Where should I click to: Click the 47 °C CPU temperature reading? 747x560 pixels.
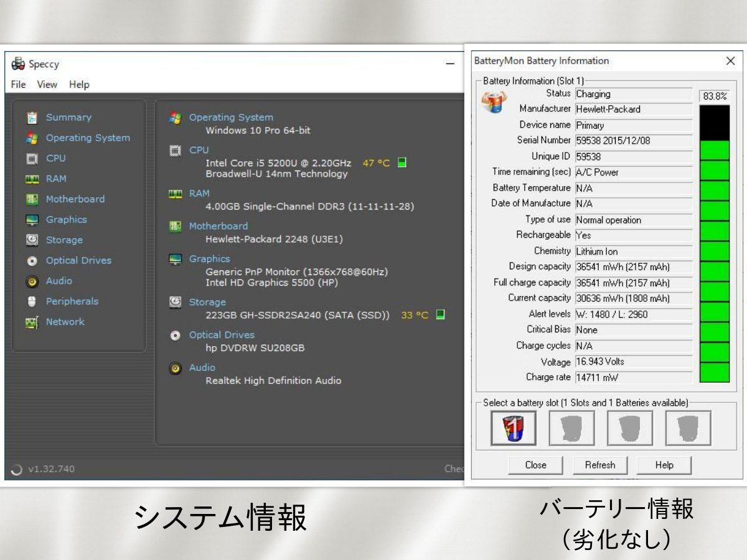[x=377, y=163]
